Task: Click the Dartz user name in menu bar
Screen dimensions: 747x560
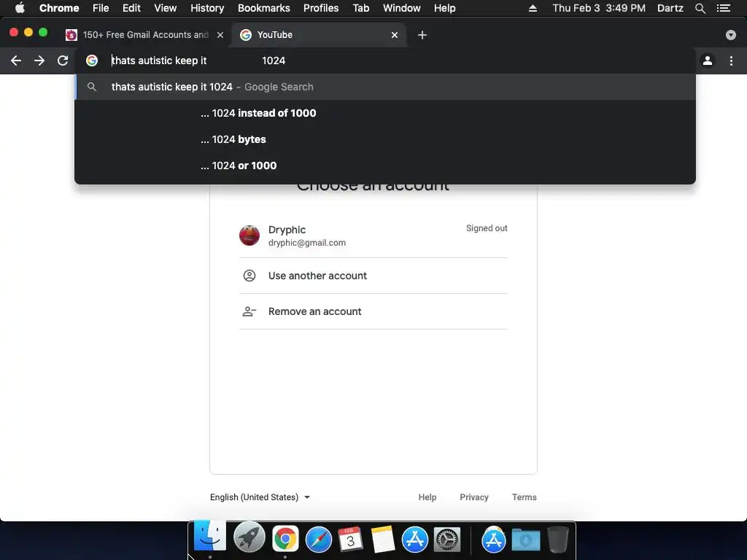Action: click(x=670, y=8)
